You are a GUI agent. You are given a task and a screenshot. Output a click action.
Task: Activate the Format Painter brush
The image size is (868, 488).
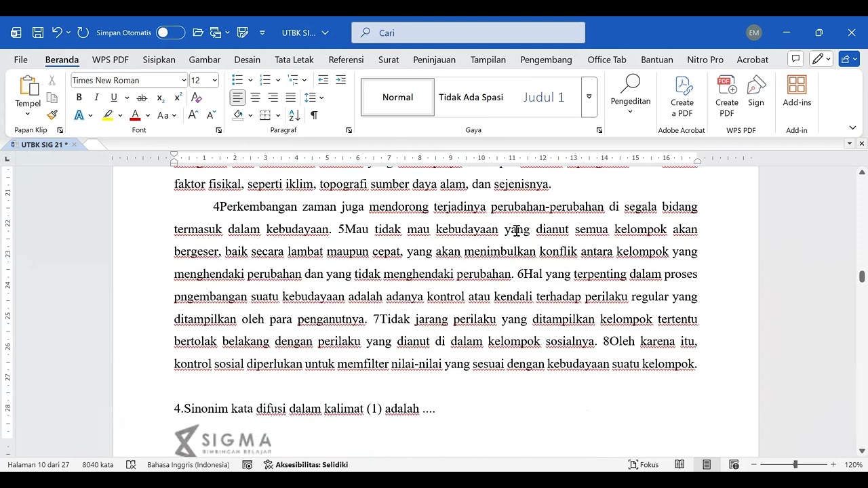point(52,115)
